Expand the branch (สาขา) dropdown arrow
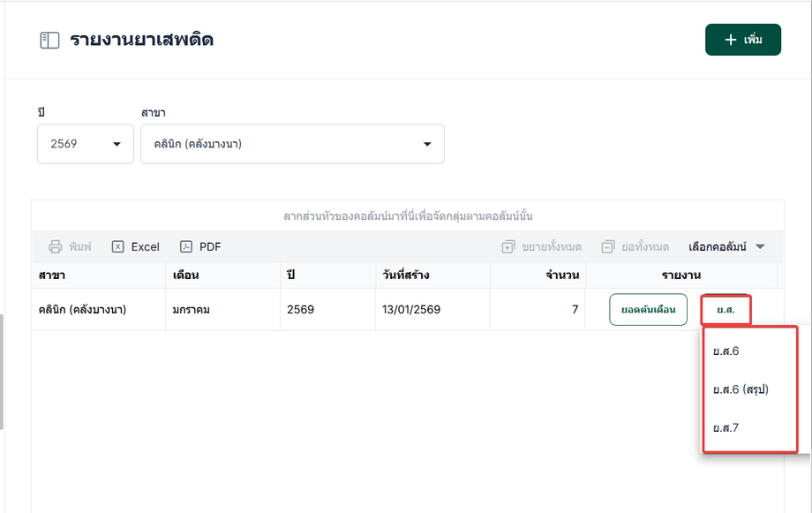The height and width of the screenshot is (513, 812). pos(427,144)
